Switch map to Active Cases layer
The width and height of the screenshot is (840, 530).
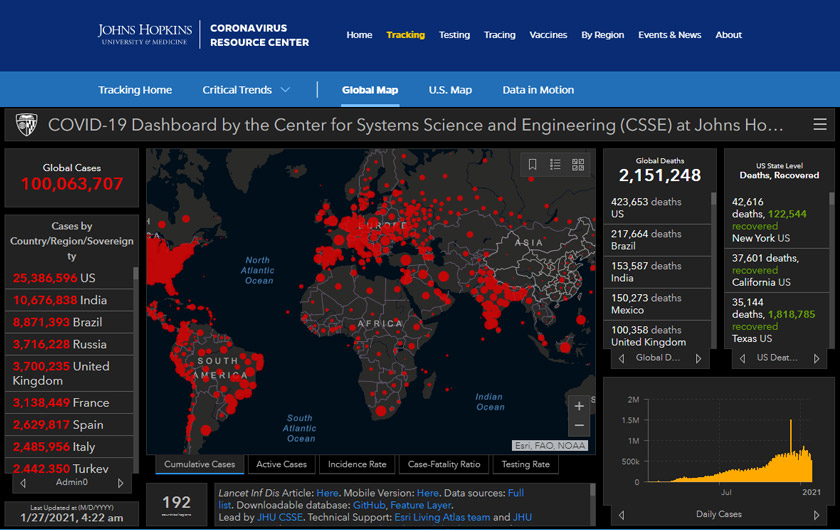point(281,464)
